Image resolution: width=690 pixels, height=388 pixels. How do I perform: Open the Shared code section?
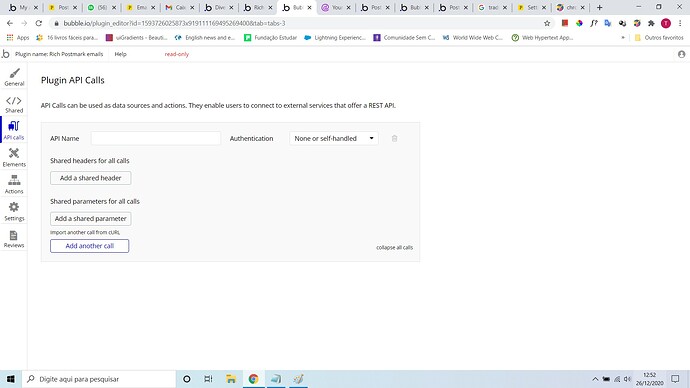14,104
